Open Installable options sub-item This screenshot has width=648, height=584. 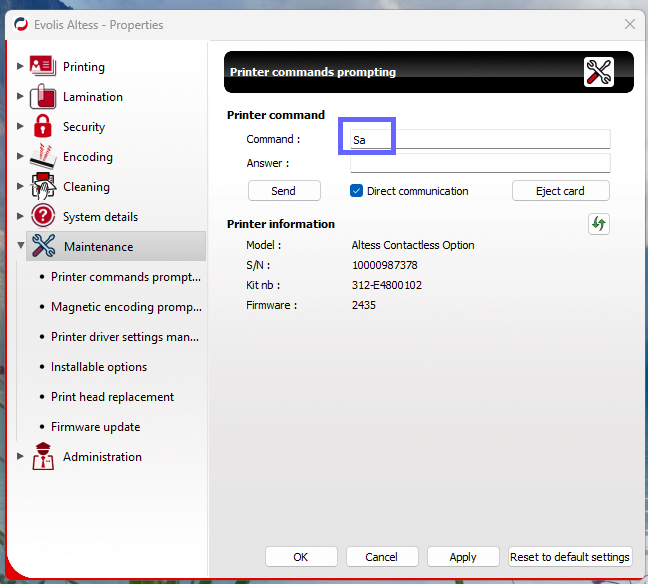coord(99,367)
